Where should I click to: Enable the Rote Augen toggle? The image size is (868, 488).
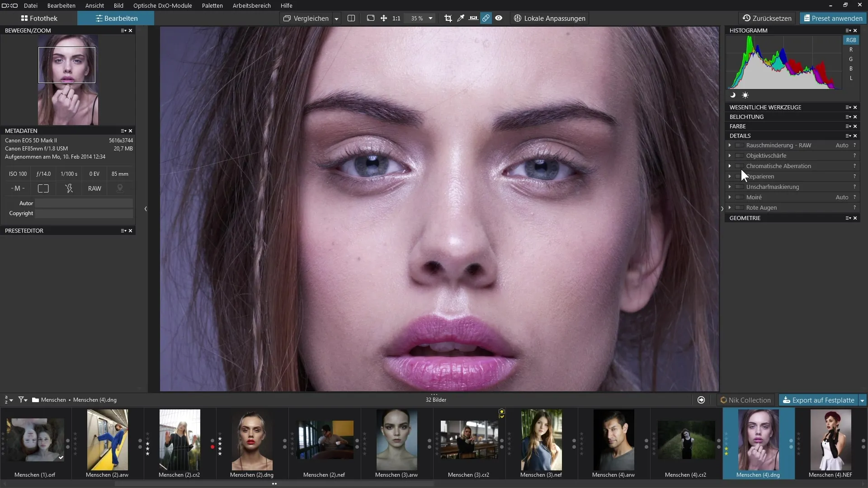click(740, 208)
